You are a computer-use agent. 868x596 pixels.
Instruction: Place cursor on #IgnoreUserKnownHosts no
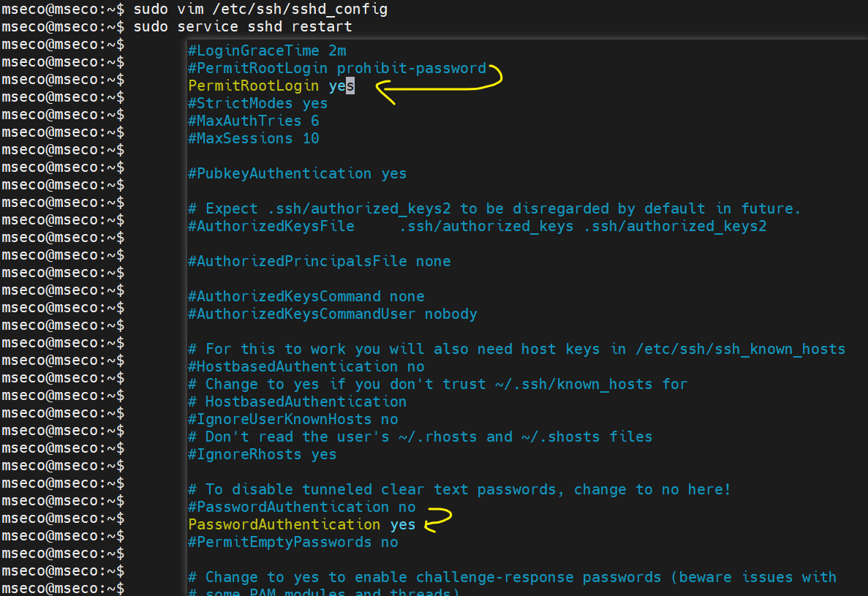pos(293,419)
